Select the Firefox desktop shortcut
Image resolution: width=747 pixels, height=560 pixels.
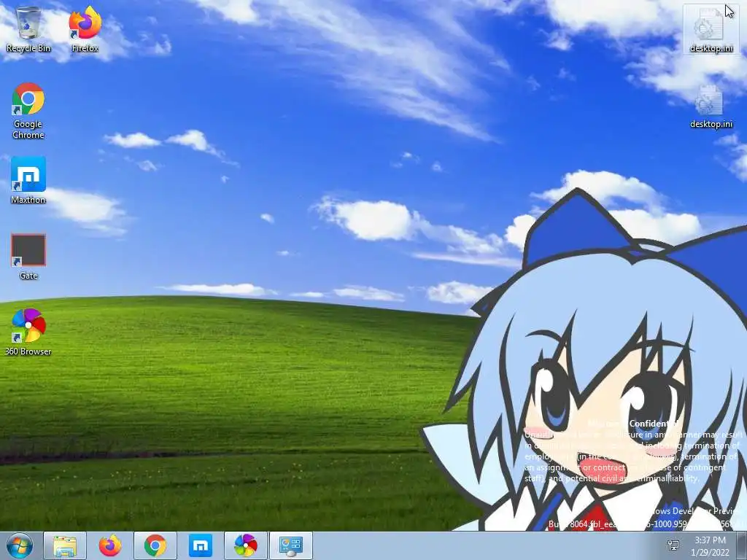[x=85, y=29]
